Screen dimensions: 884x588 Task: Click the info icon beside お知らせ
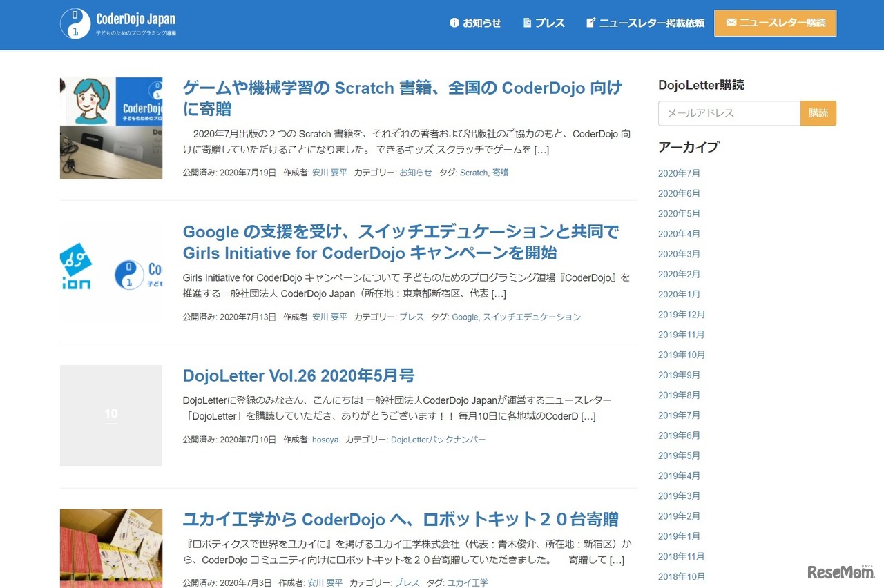pyautogui.click(x=454, y=23)
